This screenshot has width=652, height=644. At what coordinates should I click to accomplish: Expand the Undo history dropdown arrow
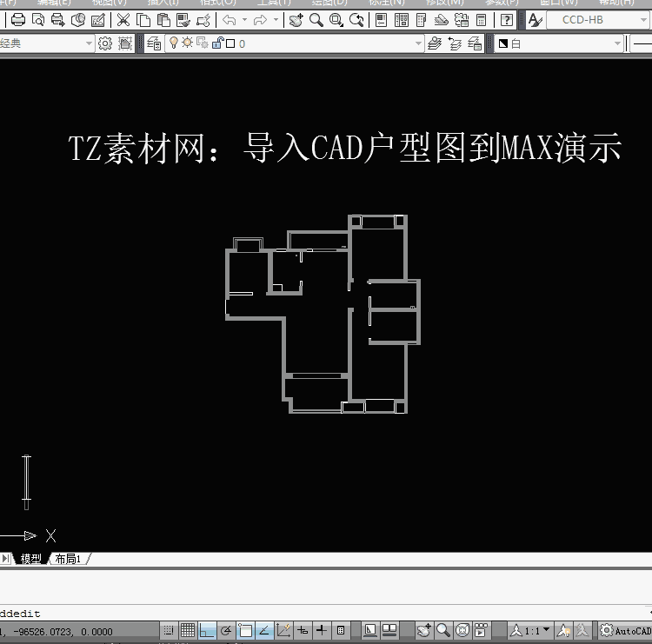244,19
